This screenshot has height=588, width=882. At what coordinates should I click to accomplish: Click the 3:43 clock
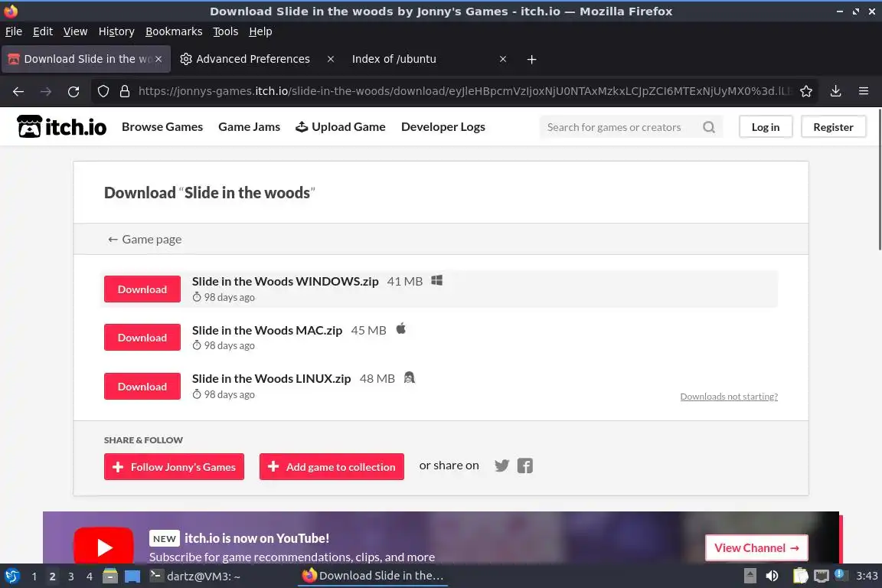click(x=867, y=576)
